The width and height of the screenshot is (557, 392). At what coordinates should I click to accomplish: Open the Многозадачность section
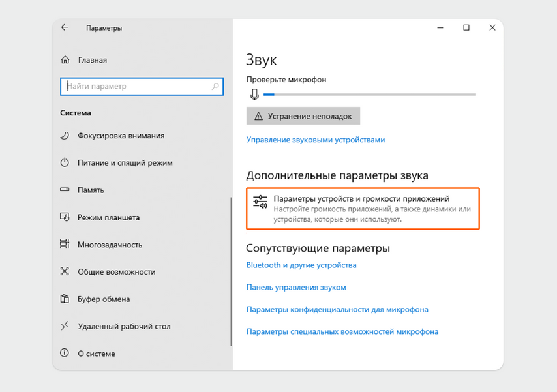110,245
